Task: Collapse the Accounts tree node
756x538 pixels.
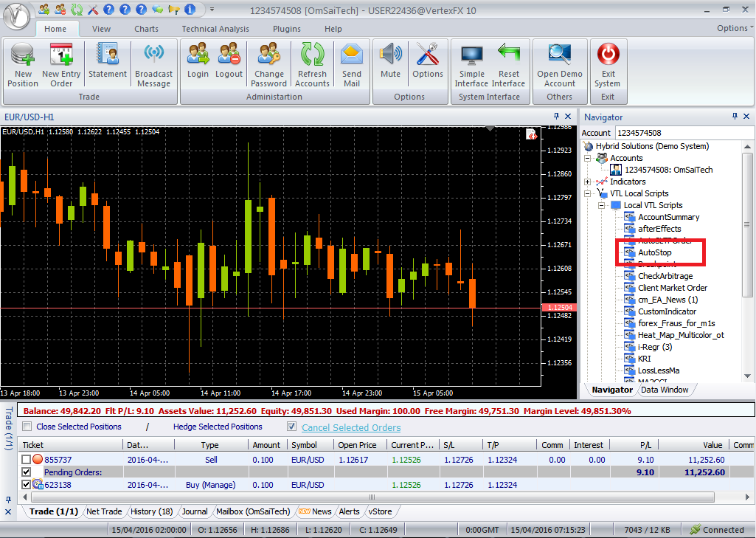Action: [587, 158]
